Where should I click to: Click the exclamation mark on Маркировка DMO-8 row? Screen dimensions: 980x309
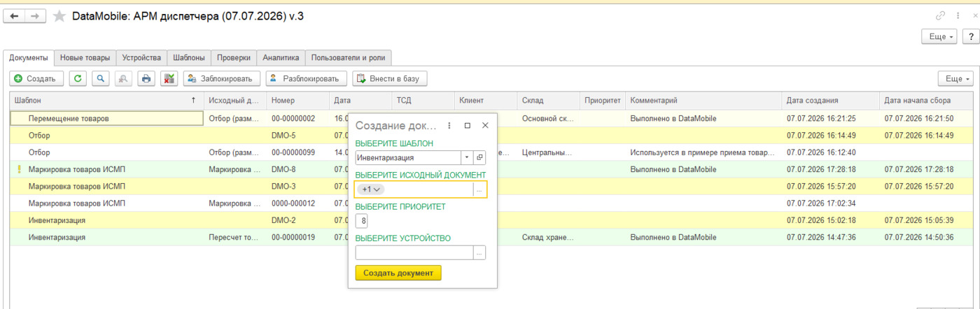(19, 169)
